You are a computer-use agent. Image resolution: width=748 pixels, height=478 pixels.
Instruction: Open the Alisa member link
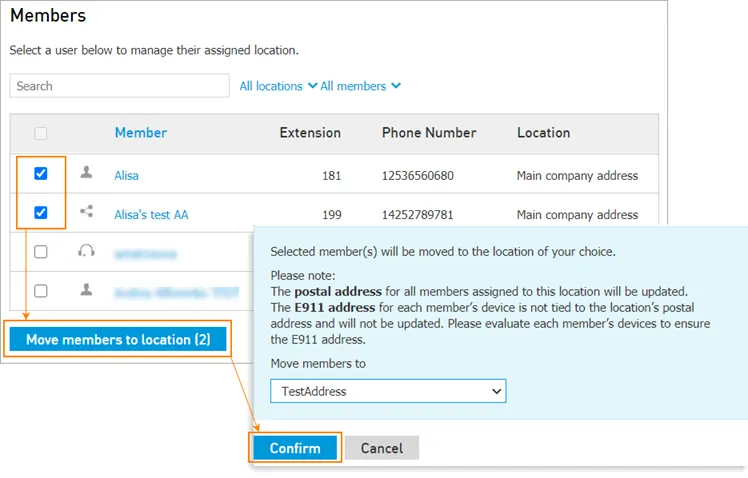(x=126, y=176)
